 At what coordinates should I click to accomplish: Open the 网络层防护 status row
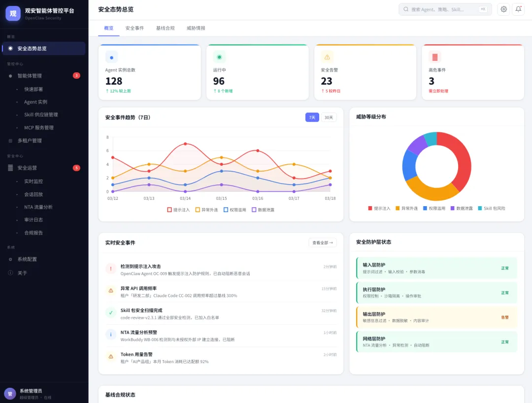pyautogui.click(x=436, y=341)
